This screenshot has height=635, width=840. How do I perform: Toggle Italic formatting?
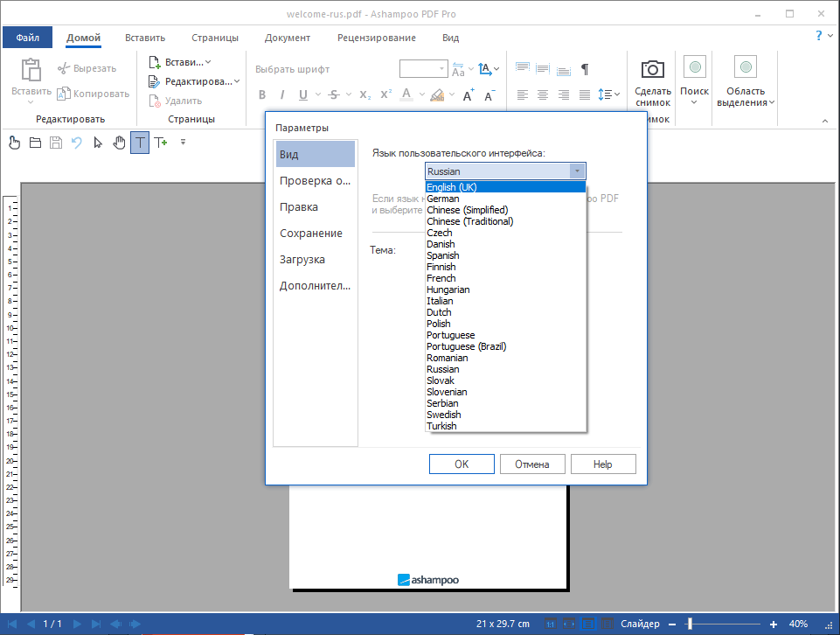(x=282, y=94)
